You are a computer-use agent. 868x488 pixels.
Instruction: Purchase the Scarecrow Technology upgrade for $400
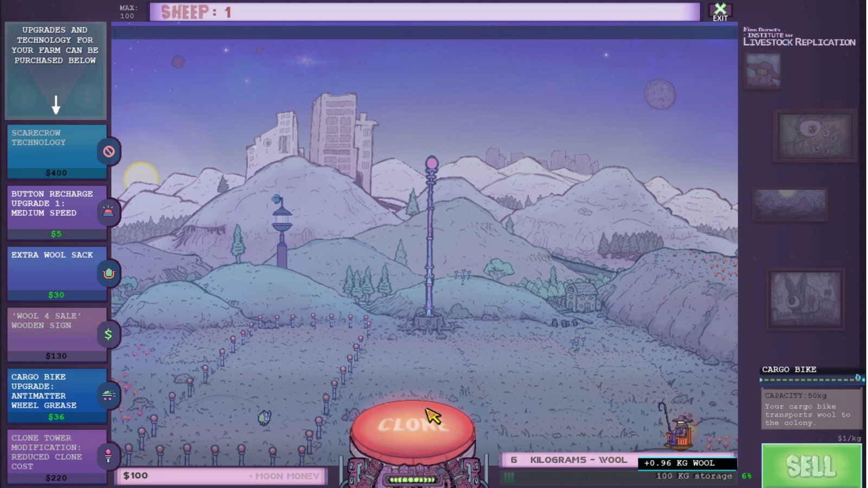coord(54,152)
